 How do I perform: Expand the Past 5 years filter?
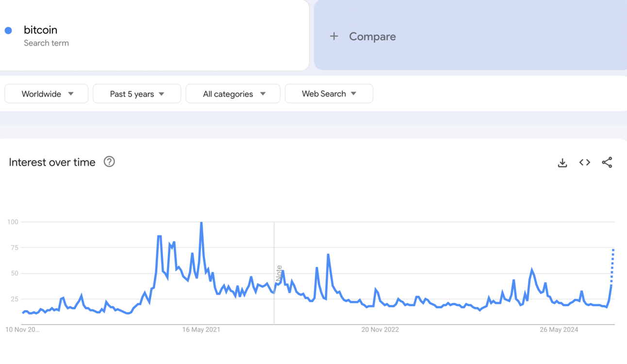[x=137, y=94]
